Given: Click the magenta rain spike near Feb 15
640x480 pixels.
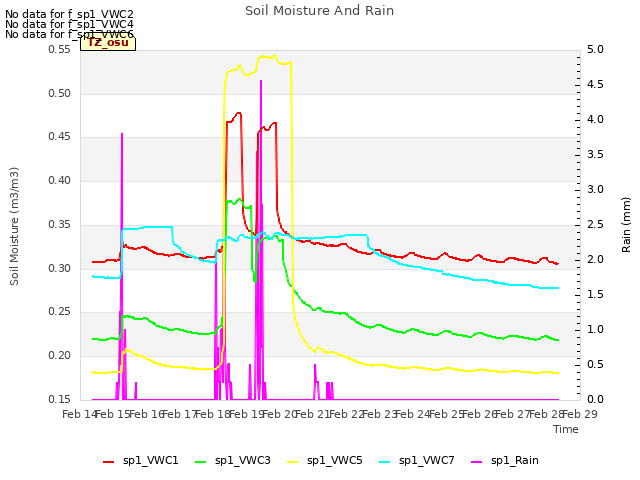Looking at the screenshot, I should [122, 204].
